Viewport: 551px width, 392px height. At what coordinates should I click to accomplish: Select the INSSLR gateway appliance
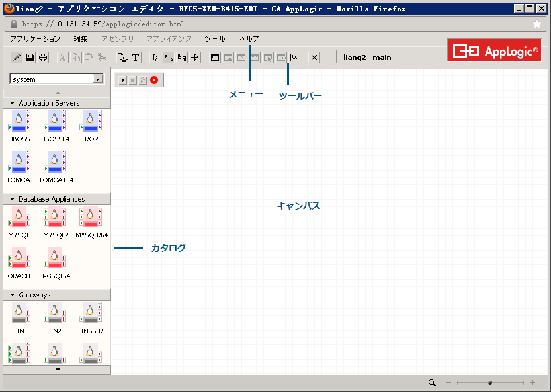[91, 313]
